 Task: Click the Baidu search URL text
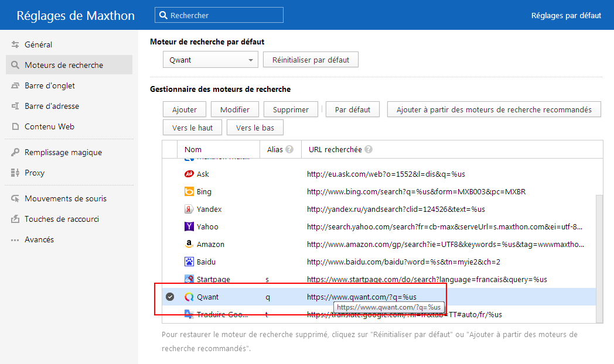403,262
